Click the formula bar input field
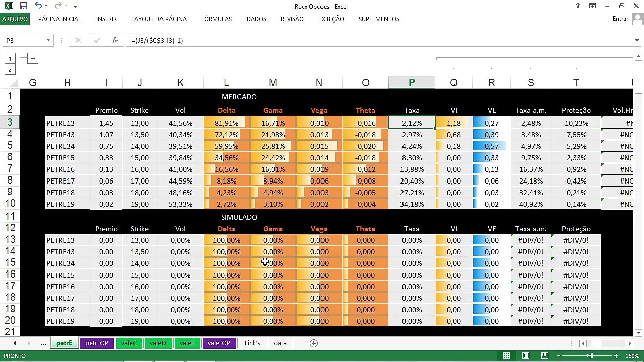Screen dimensions: 644x362 point(380,40)
